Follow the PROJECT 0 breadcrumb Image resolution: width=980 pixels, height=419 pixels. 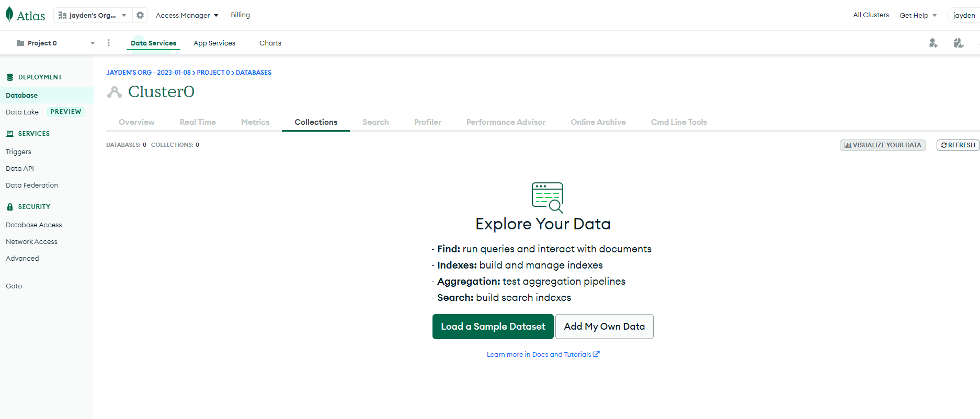[213, 73]
